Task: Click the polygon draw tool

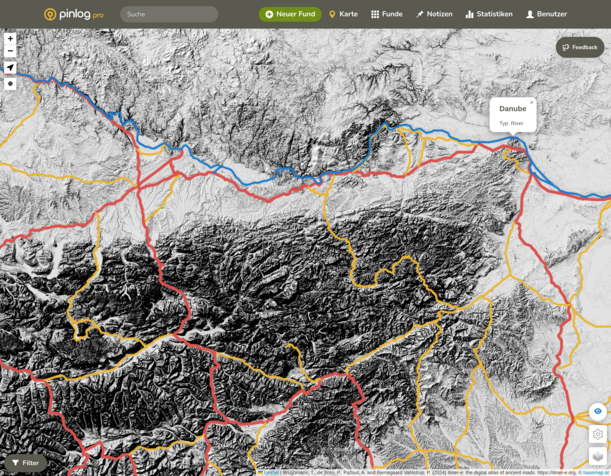Action: (10, 84)
